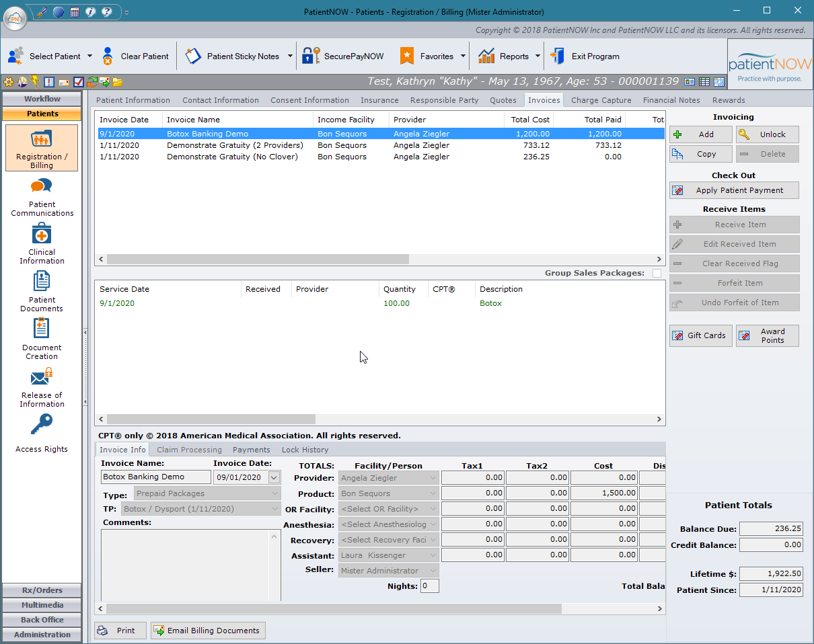The image size is (814, 644).
Task: Click the orange gear settings icon
Action: click(x=9, y=82)
